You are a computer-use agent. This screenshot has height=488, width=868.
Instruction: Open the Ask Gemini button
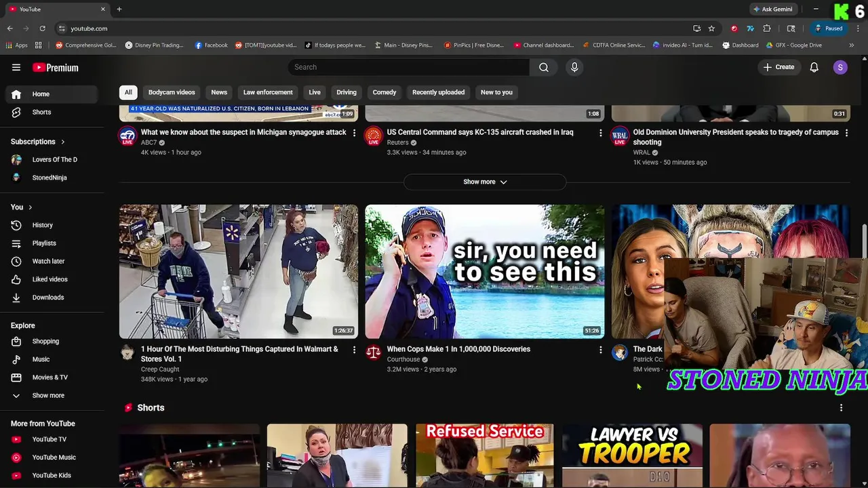pos(772,9)
